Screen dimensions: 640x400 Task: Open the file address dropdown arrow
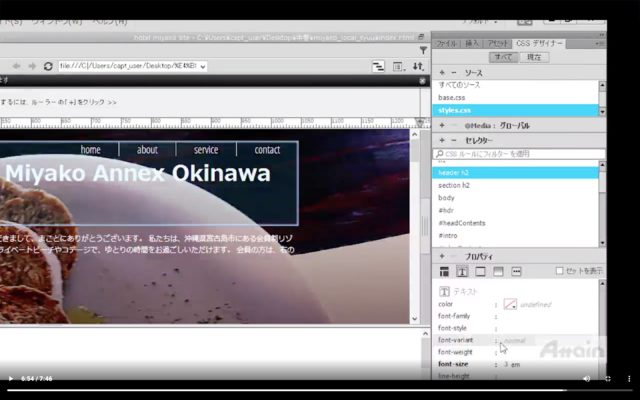point(202,67)
